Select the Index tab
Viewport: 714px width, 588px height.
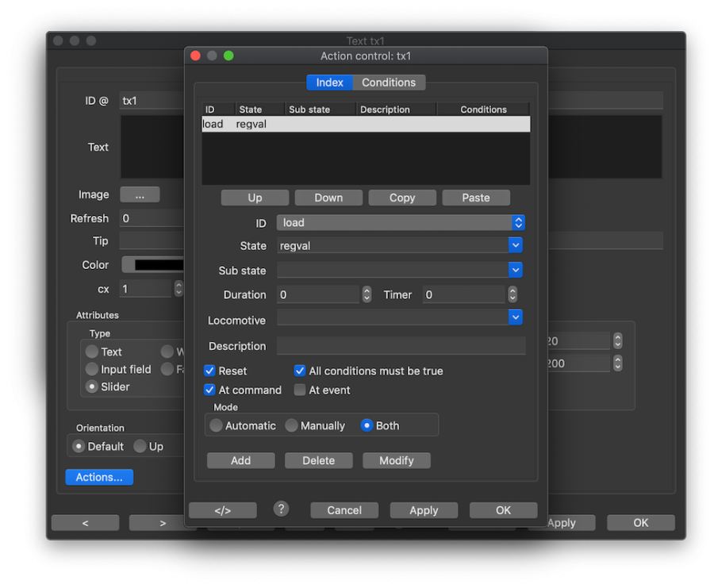pyautogui.click(x=329, y=83)
